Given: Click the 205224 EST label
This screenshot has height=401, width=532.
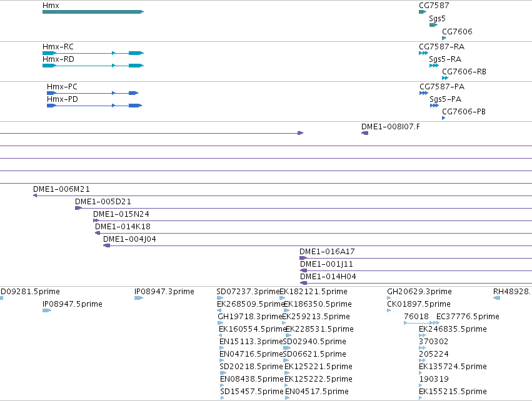Looking at the screenshot, I should [x=434, y=354].
